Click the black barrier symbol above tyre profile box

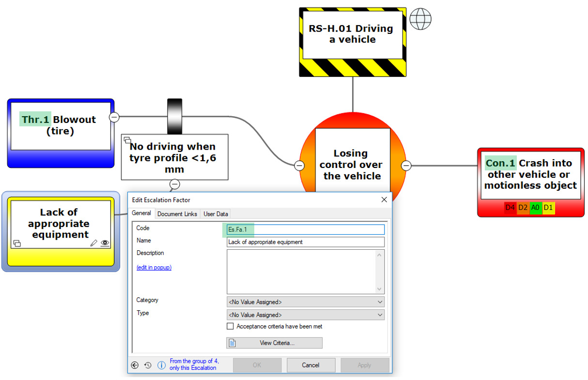[174, 116]
